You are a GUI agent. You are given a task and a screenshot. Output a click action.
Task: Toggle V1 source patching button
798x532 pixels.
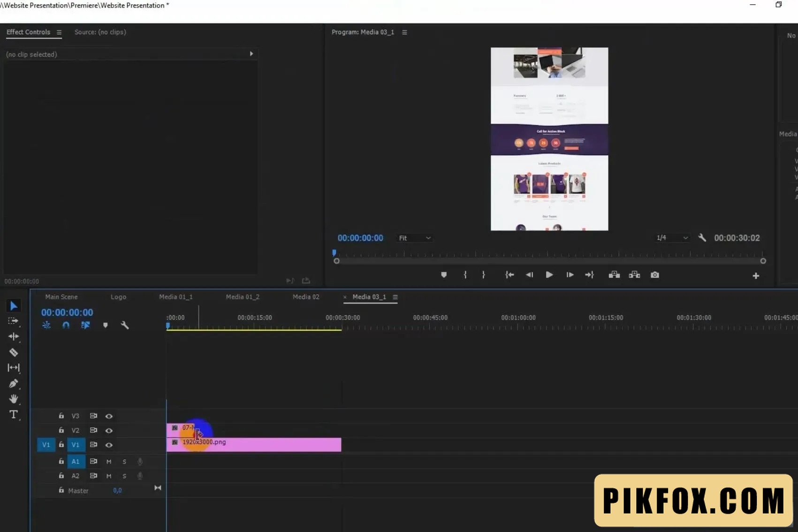point(46,445)
